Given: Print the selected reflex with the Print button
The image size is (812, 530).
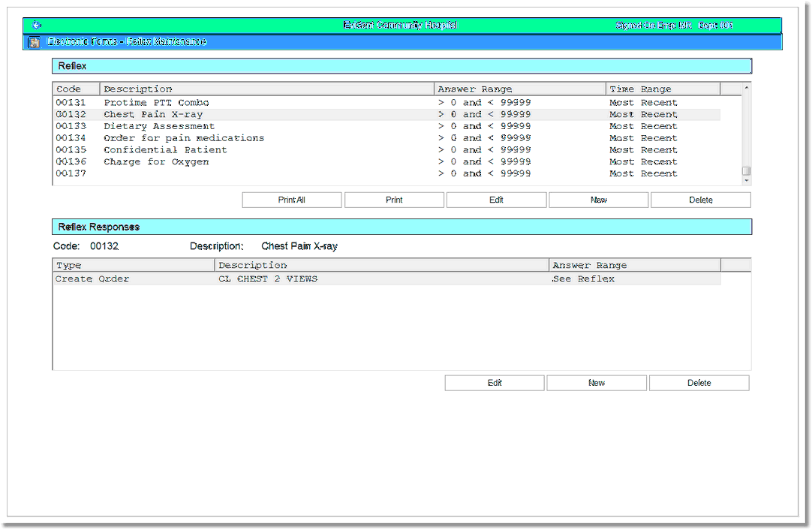Looking at the screenshot, I should pos(394,200).
